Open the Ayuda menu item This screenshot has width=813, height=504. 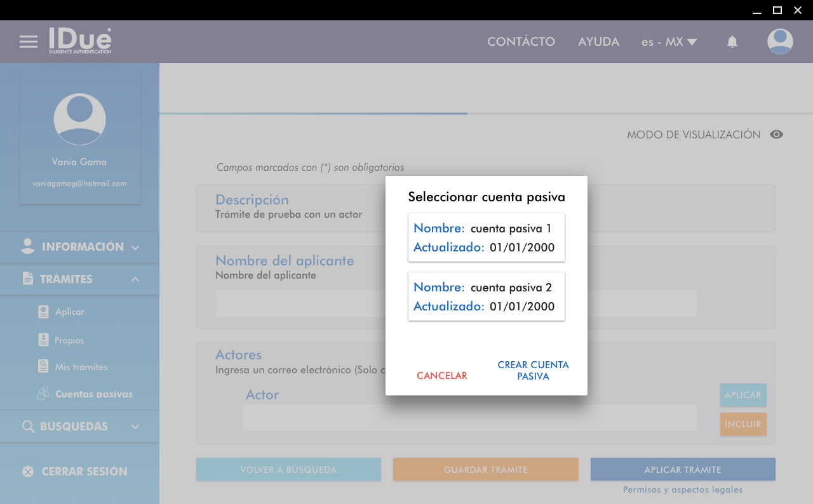coord(598,42)
